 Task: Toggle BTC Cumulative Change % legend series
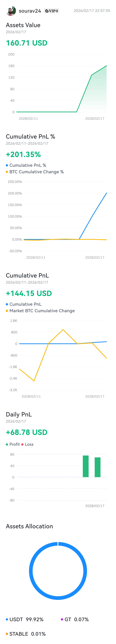tap(36, 172)
